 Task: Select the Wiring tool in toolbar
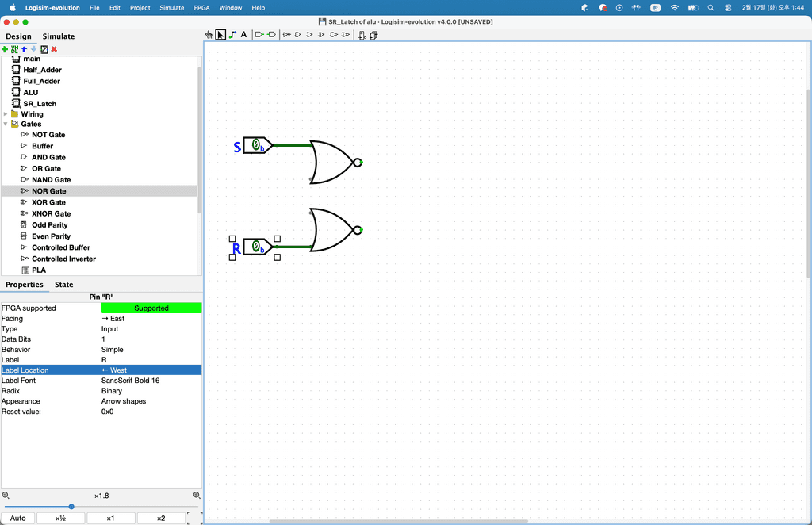[x=232, y=35]
